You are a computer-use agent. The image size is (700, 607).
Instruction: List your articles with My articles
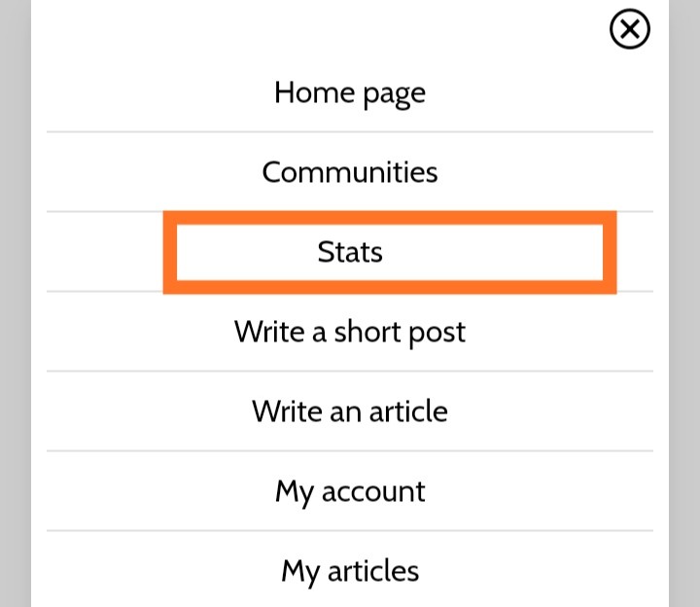(x=350, y=571)
